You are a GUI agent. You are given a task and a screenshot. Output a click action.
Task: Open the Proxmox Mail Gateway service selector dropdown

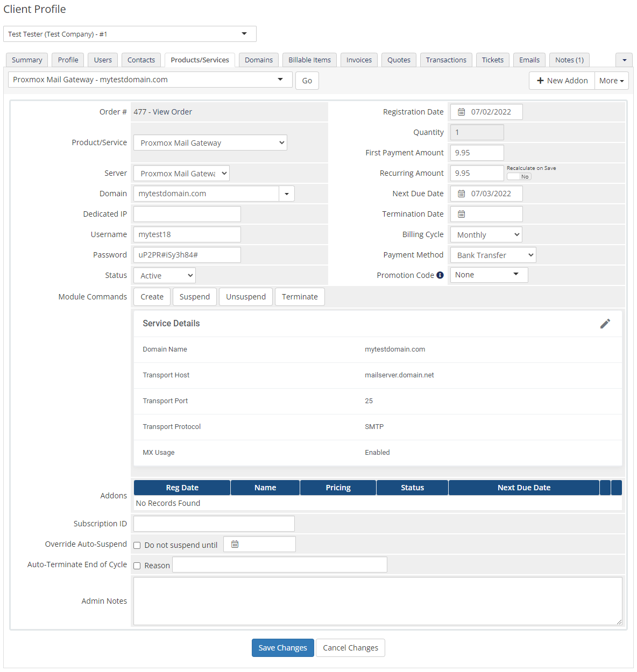(150, 80)
